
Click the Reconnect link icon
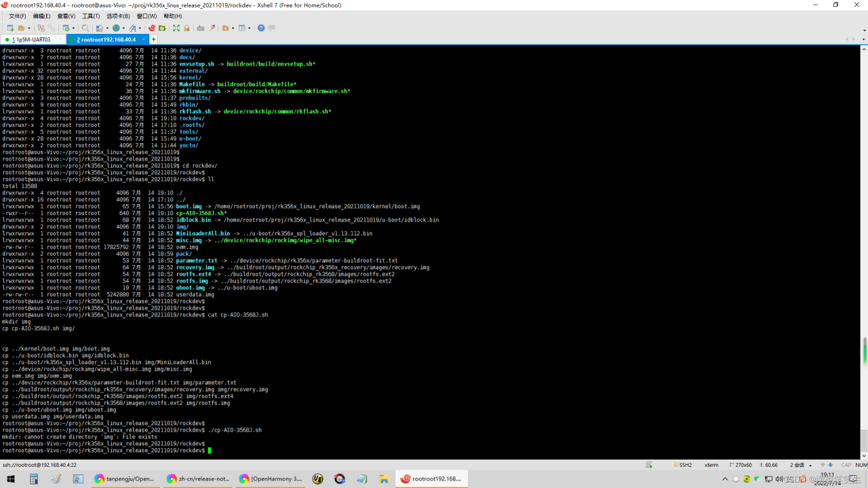coord(52,28)
